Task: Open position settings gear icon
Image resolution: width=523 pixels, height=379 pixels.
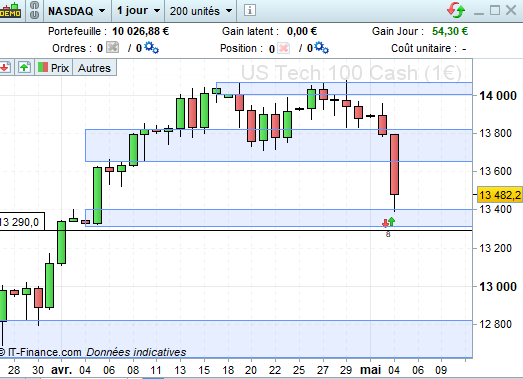Action: [322, 47]
